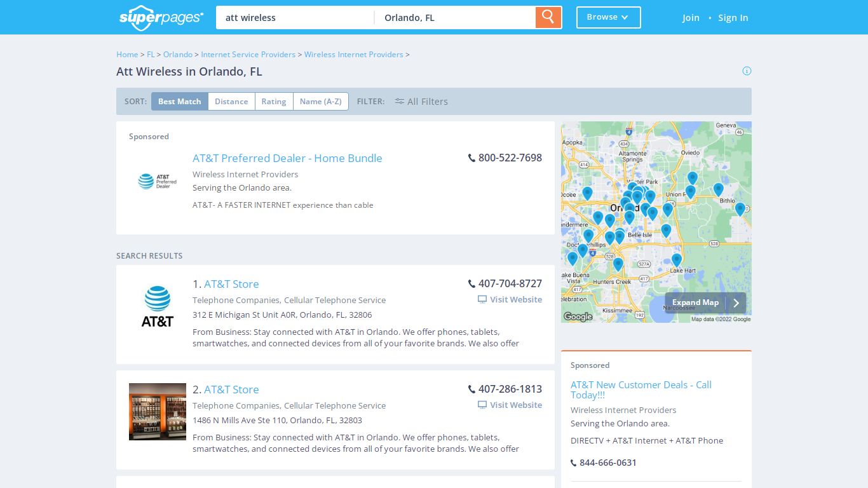The image size is (868, 488).
Task: Open the FL breadcrumb link
Action: (x=151, y=55)
